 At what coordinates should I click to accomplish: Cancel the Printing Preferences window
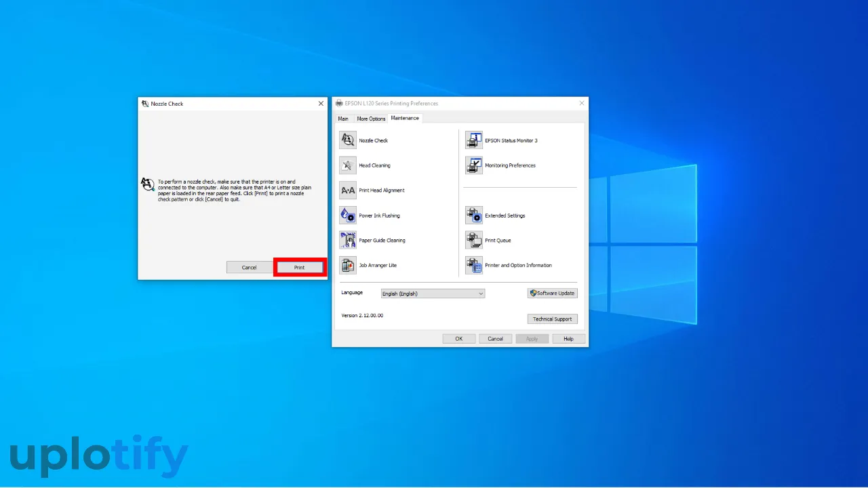[x=496, y=339]
